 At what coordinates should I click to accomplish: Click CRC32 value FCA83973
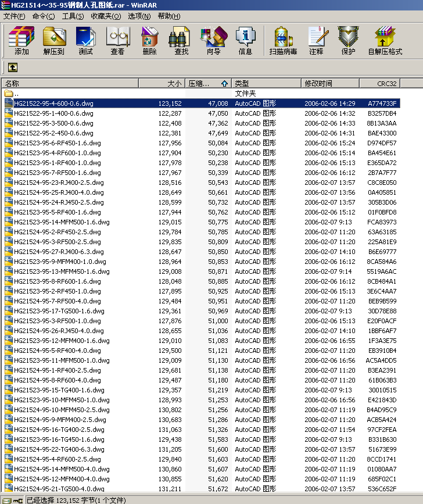382,222
